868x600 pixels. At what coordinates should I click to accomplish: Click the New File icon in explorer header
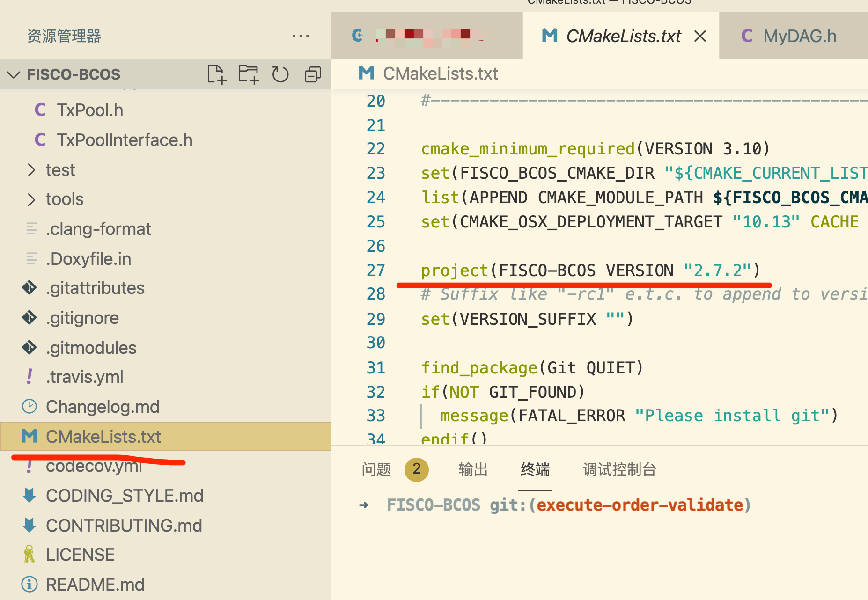pyautogui.click(x=217, y=74)
